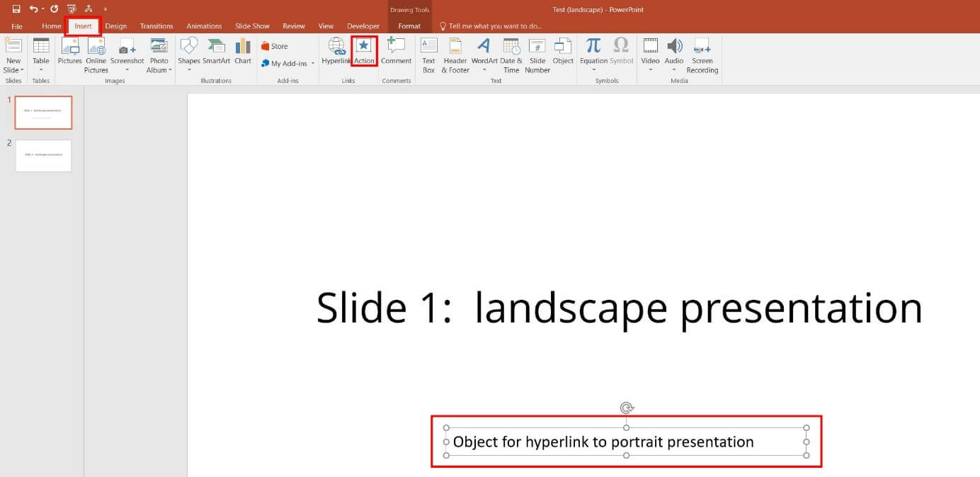980x477 pixels.
Task: Undo the last action
Action: (33, 9)
